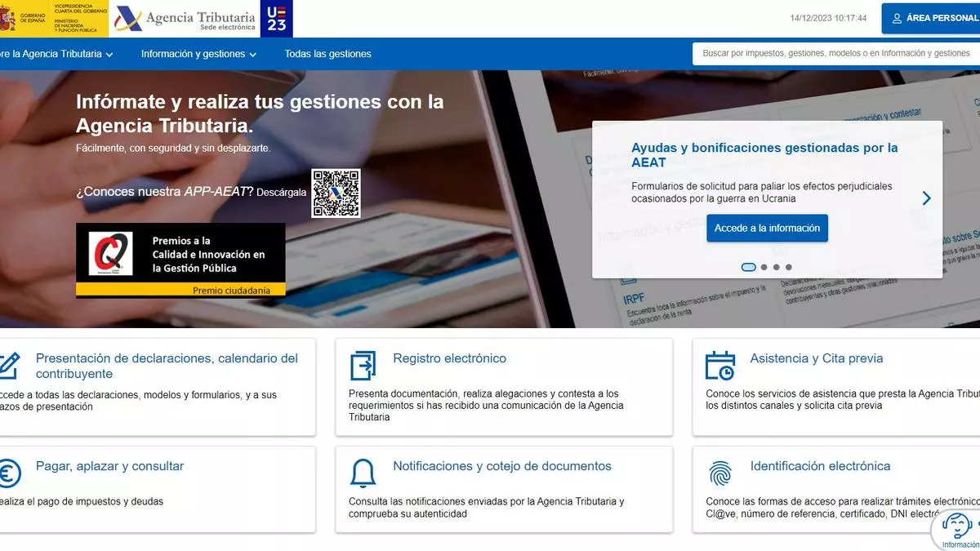Image resolution: width=980 pixels, height=551 pixels.
Task: Click the Accede a la información button
Action: [767, 229]
